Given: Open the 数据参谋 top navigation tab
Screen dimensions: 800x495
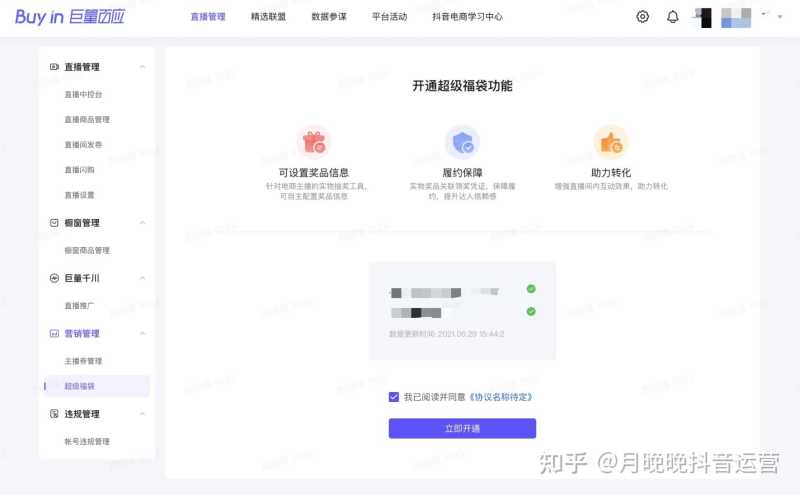Looking at the screenshot, I should point(329,17).
